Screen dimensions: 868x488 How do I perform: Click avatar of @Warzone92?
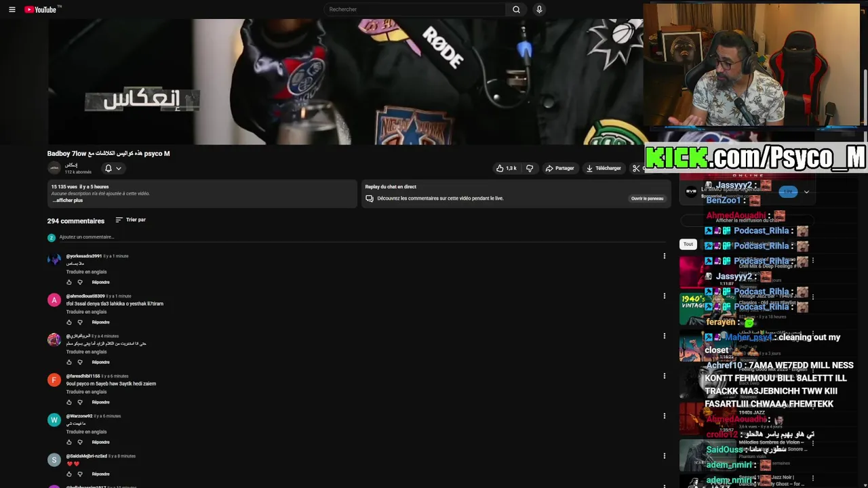tap(54, 420)
